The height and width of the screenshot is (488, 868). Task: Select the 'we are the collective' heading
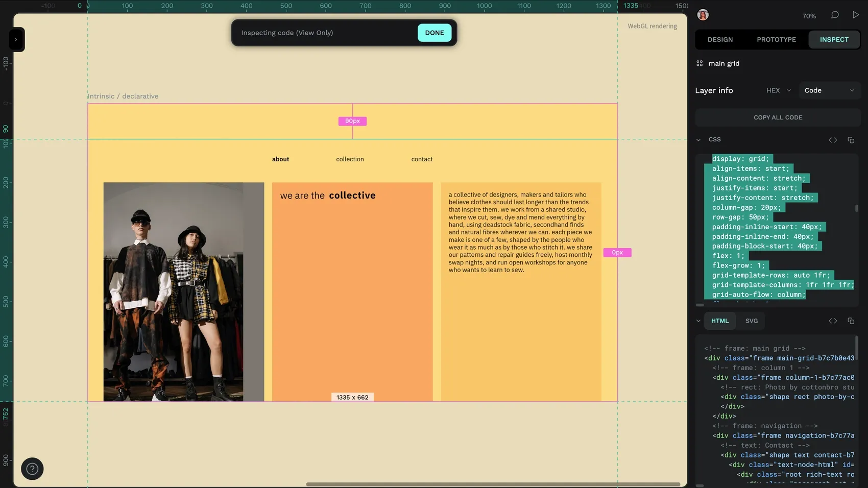click(x=328, y=196)
